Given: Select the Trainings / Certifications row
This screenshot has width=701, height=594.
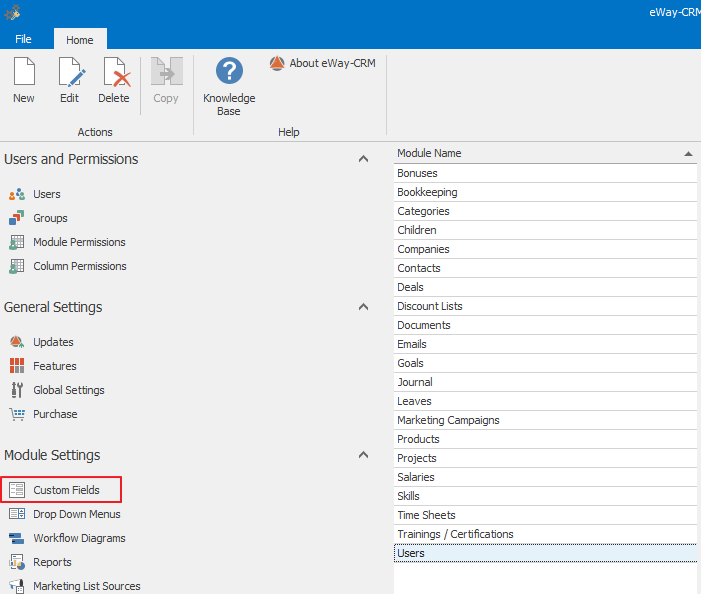Looking at the screenshot, I should coord(545,534).
